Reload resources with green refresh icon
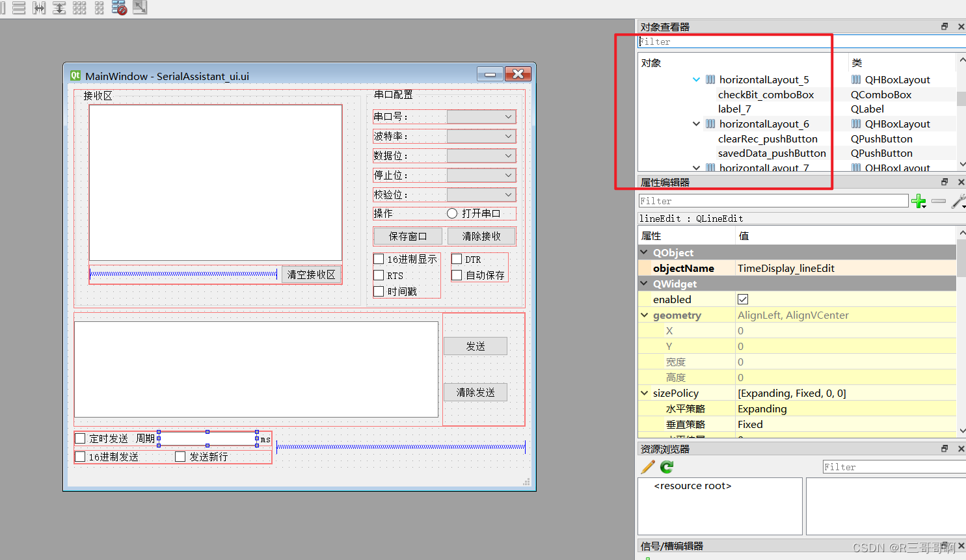966x560 pixels. (x=667, y=467)
